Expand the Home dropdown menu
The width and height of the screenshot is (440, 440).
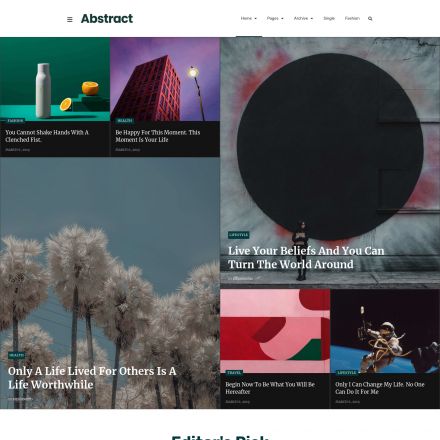point(249,18)
